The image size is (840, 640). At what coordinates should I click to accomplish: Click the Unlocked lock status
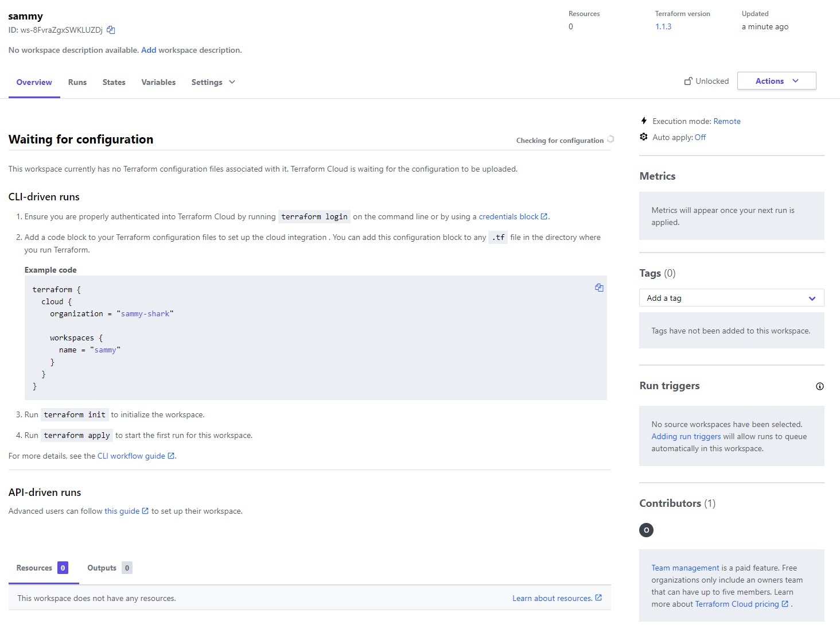tap(706, 81)
